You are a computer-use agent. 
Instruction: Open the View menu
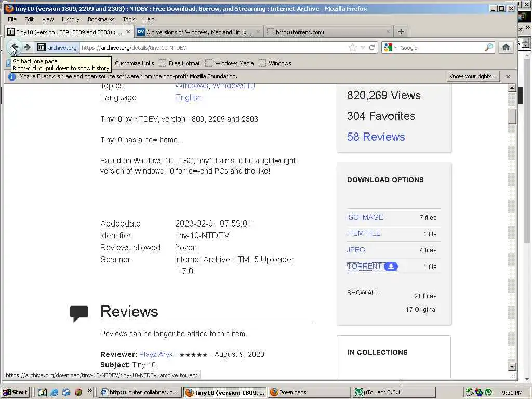(x=48, y=19)
